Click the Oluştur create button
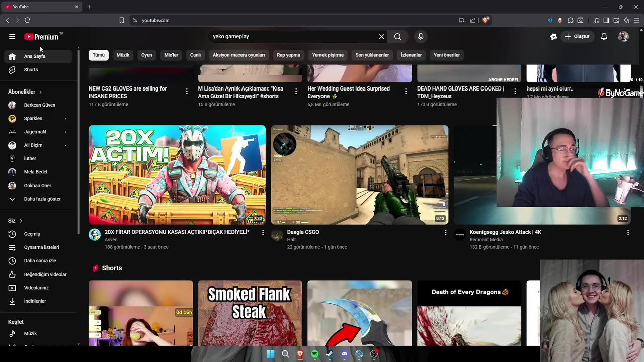The image size is (644, 362). pos(577,36)
